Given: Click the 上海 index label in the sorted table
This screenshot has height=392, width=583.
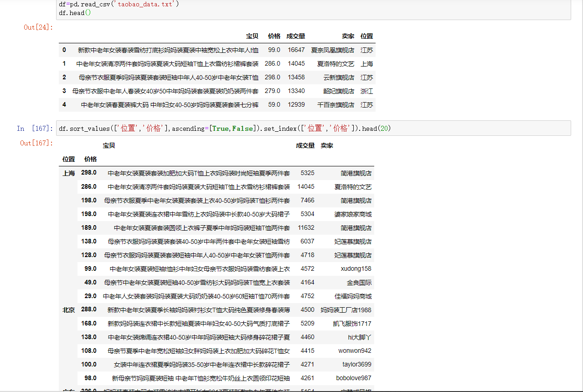Looking at the screenshot, I should coord(69,173).
